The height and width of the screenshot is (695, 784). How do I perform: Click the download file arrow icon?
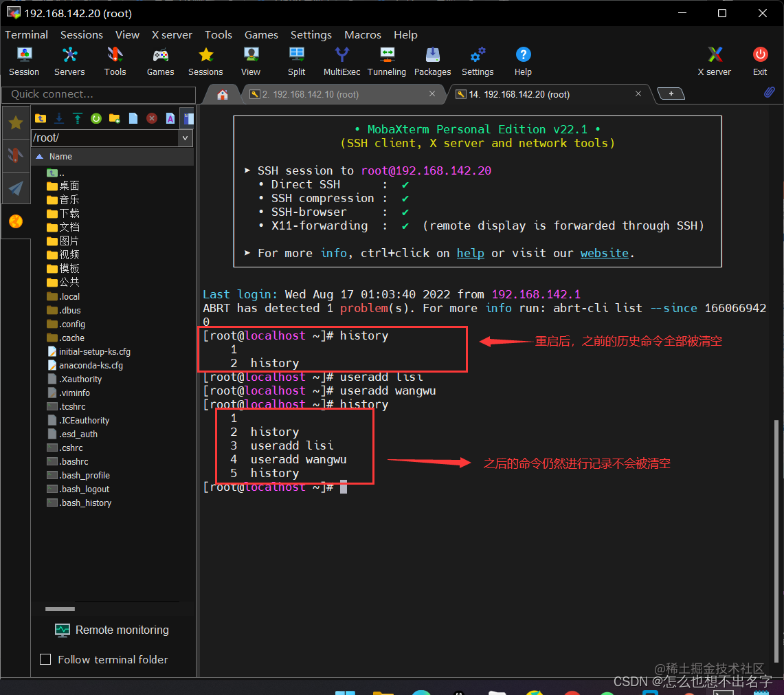59,118
